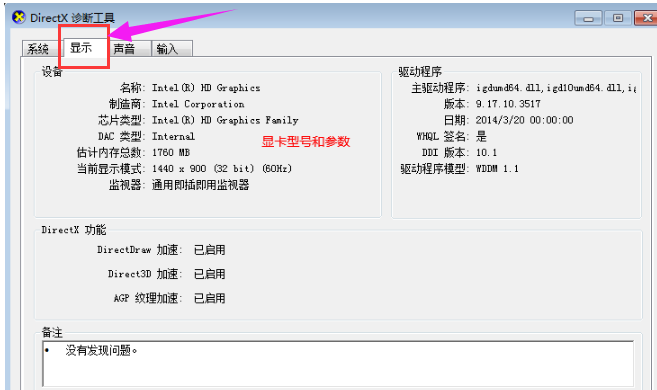Click the 芯片类型 label
Screen dimensions: 657x390
tap(121, 120)
